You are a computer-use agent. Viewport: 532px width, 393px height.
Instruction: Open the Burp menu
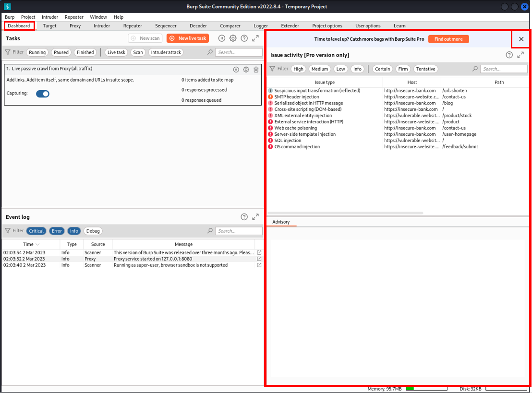10,17
